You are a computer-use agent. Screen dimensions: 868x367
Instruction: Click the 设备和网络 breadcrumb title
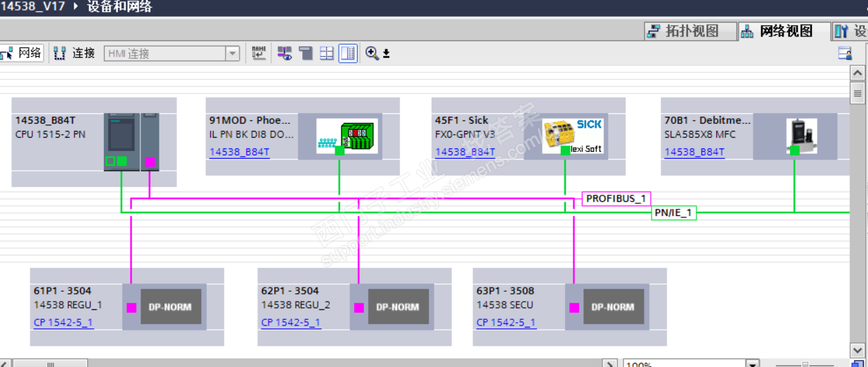click(x=119, y=8)
